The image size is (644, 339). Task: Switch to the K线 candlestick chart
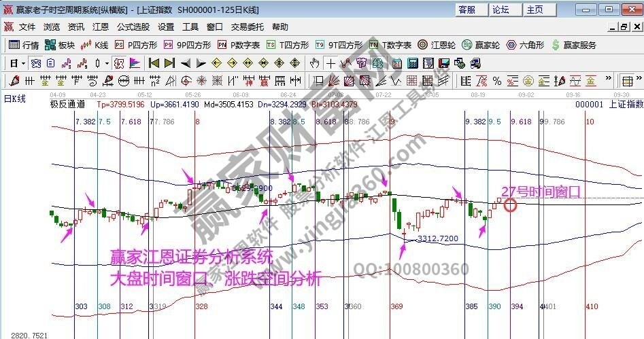(95, 45)
